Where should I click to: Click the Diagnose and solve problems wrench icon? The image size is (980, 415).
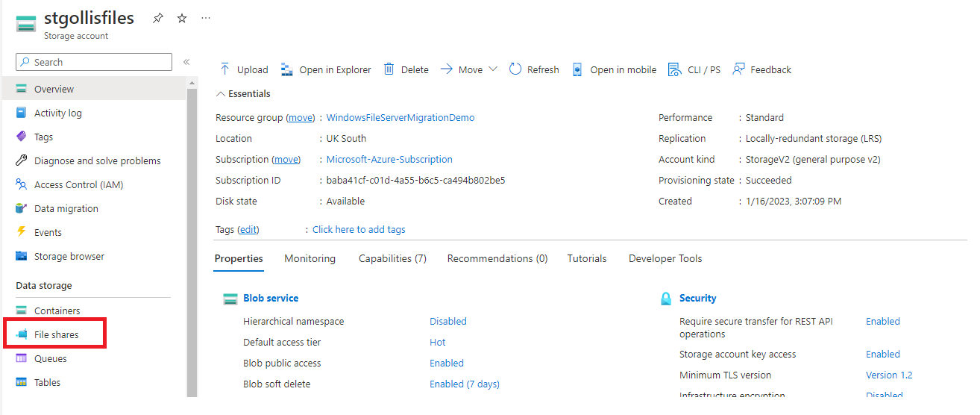click(22, 160)
